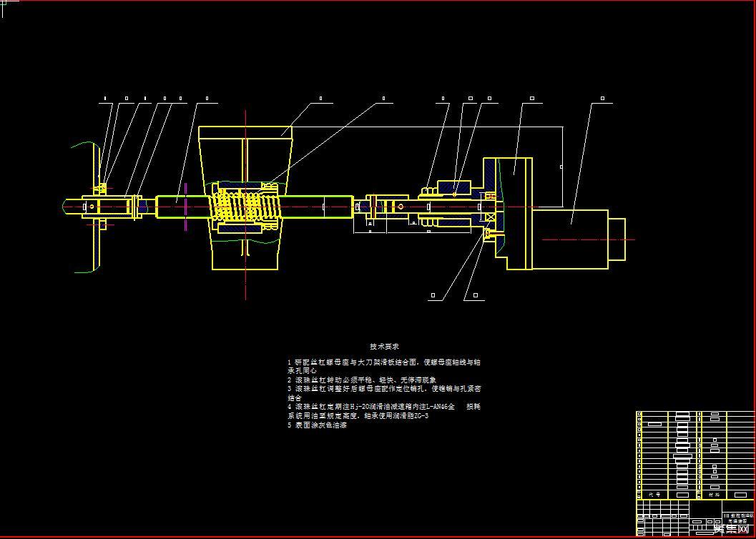
Task: Click the yellow ball screw thread coils
Action: 245,207
